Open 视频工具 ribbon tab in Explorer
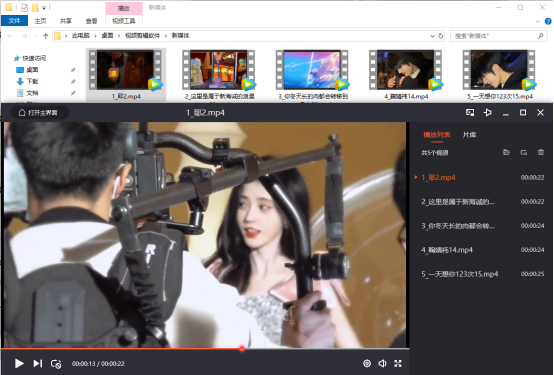 click(124, 21)
